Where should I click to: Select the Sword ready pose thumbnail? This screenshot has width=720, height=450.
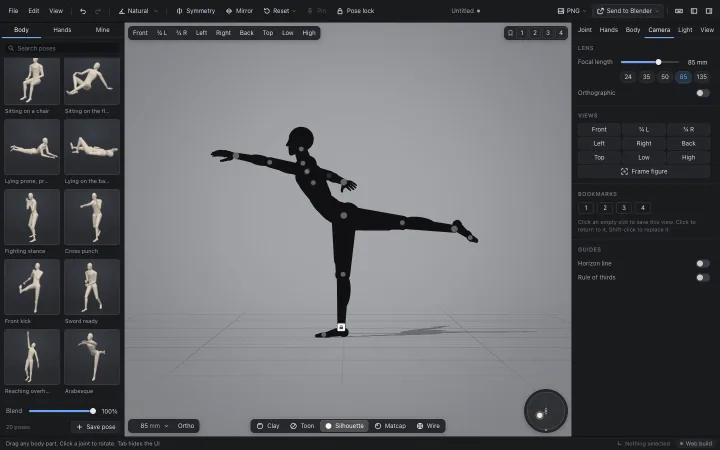(x=92, y=287)
